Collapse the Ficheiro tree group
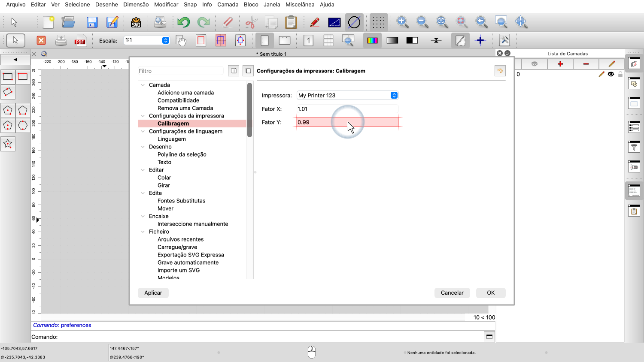The image size is (644, 362). 143,232
